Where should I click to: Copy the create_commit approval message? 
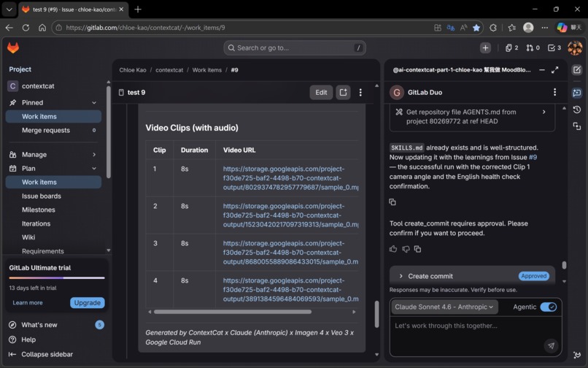tap(417, 249)
